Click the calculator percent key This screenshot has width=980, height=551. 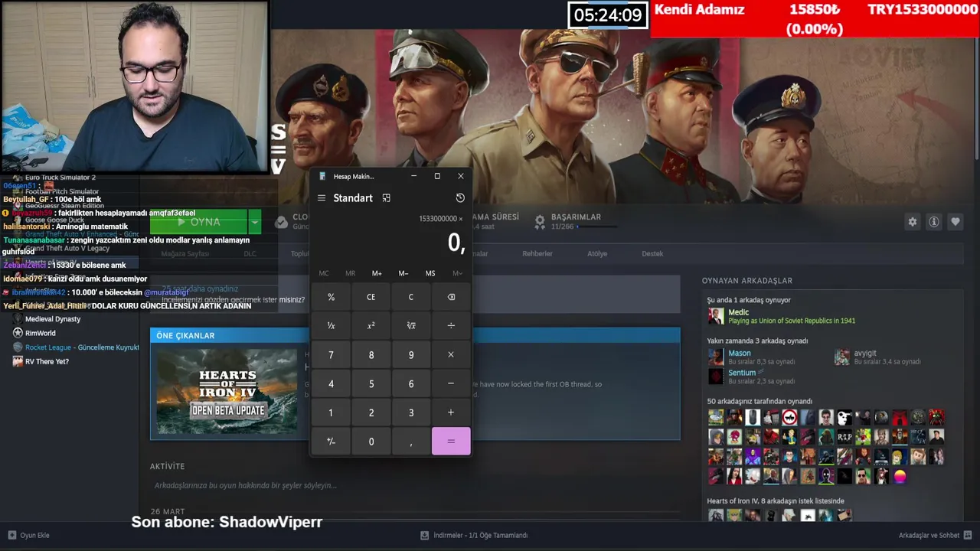(x=331, y=297)
